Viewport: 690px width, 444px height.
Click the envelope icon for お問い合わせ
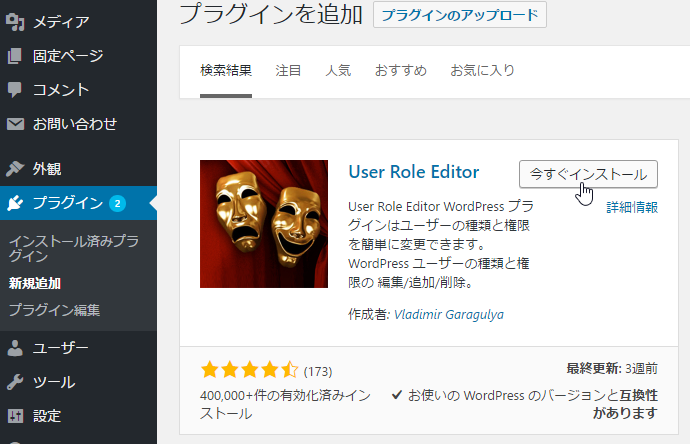[x=15, y=124]
